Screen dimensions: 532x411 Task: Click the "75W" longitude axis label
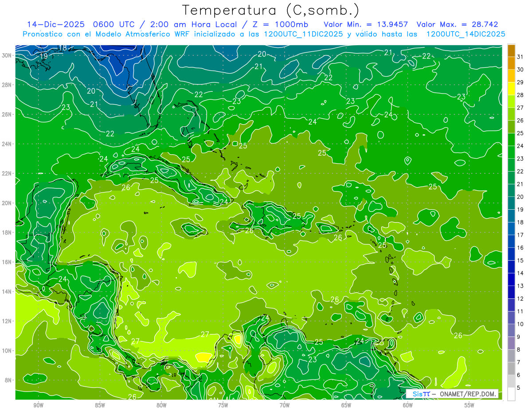coord(223,405)
